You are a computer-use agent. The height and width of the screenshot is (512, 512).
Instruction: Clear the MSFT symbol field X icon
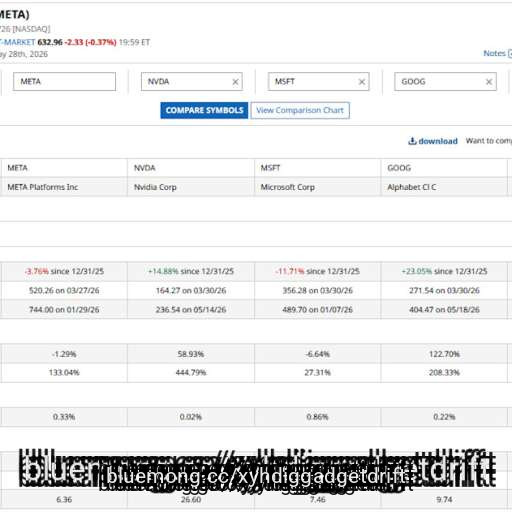(x=362, y=82)
